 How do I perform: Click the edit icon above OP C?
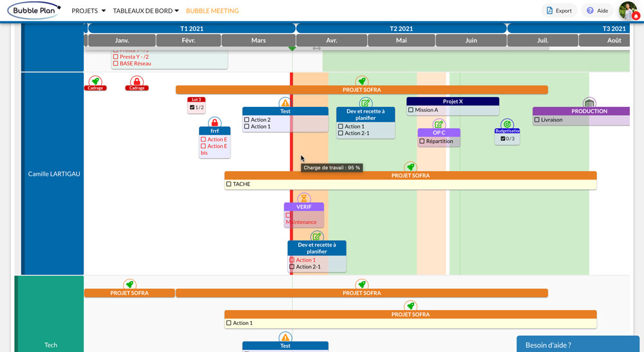pyautogui.click(x=439, y=124)
